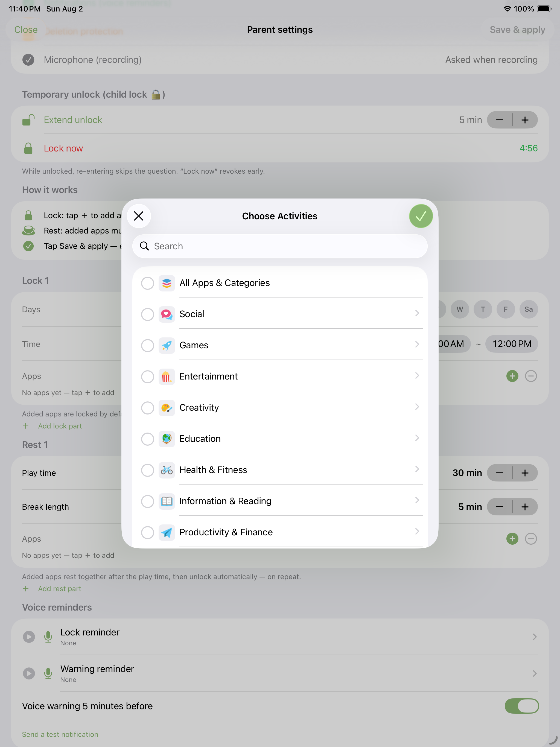Play the Lock reminder recording

[x=29, y=637]
